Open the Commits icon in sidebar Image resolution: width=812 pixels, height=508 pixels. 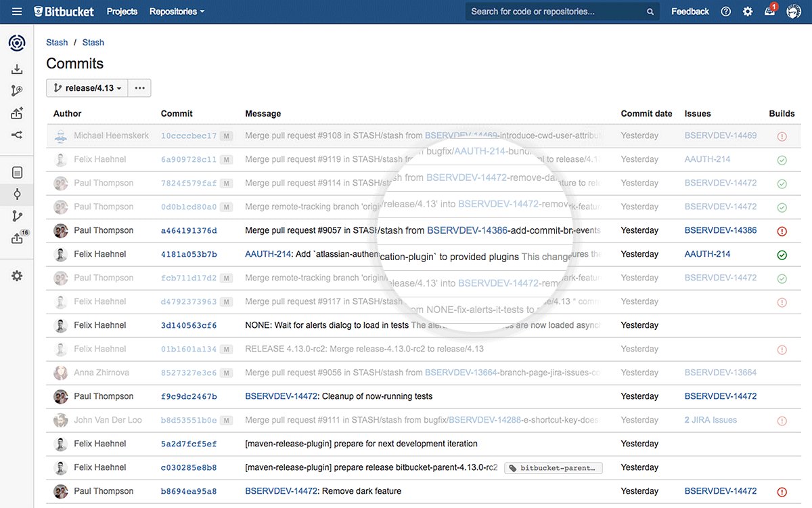17,194
